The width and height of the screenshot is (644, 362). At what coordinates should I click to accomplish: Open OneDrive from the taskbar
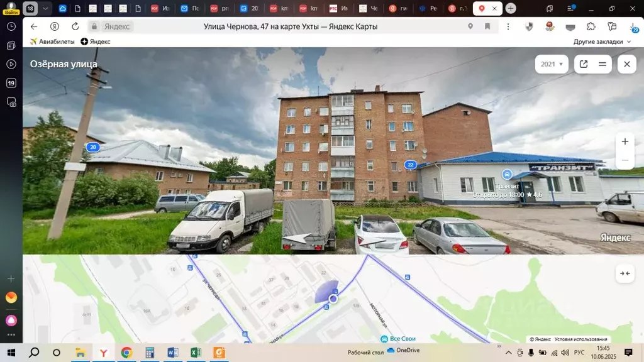click(x=404, y=350)
